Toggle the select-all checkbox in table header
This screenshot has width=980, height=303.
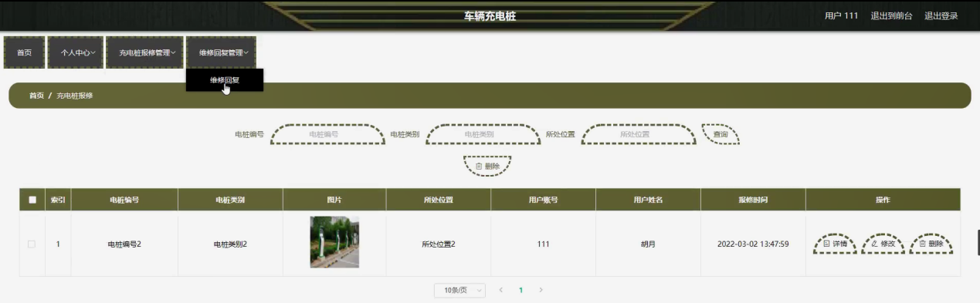(x=32, y=200)
